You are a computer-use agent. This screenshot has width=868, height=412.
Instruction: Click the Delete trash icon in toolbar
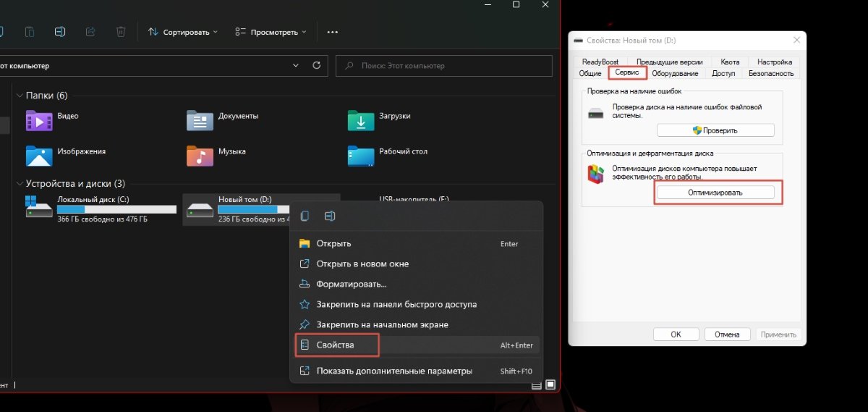pos(121,32)
